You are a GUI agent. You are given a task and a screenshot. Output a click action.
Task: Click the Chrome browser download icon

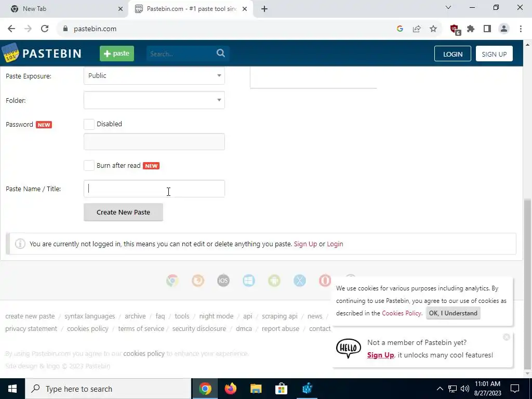point(172,281)
